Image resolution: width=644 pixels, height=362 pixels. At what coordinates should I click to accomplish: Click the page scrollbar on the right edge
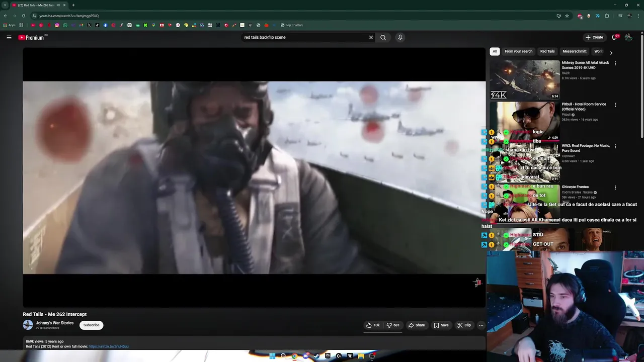[642, 85]
